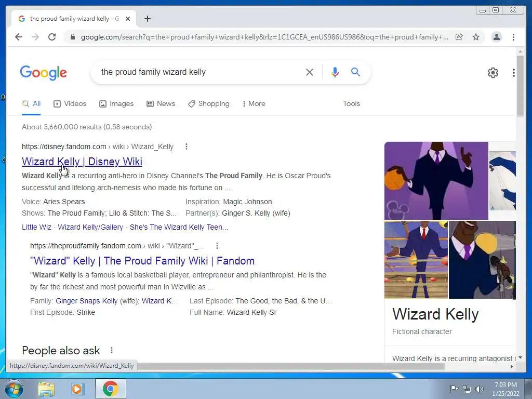This screenshot has width=532, height=399.
Task: Click the Chrome taskbar button
Action: point(111,389)
